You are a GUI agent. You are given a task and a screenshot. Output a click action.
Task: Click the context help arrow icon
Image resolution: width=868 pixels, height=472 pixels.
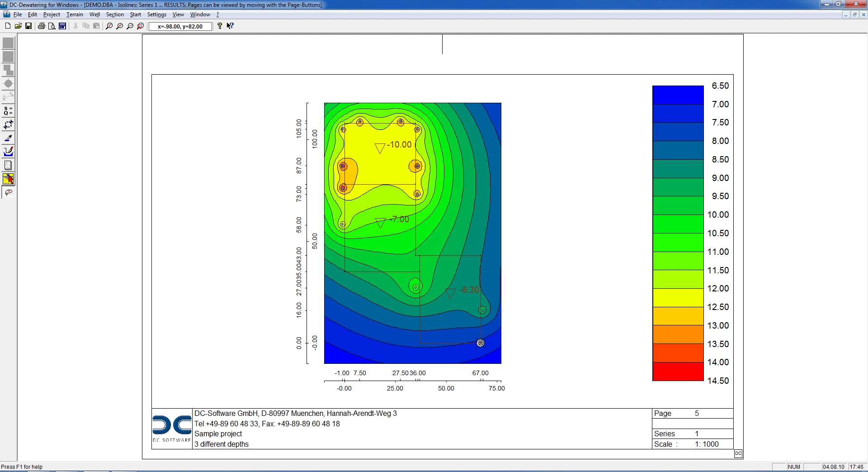coord(230,26)
